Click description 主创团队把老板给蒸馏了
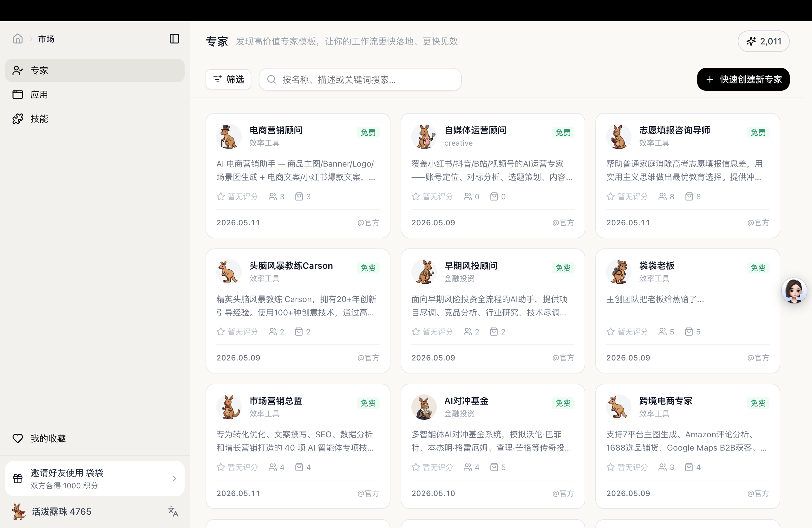812x528 pixels. [655, 299]
